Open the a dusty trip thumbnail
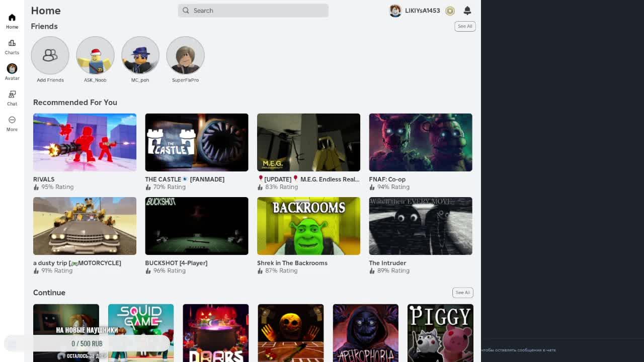 [85, 226]
